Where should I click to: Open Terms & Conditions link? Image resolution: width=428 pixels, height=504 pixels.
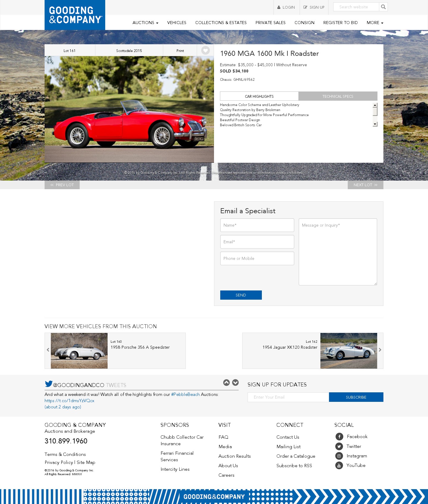click(65, 454)
